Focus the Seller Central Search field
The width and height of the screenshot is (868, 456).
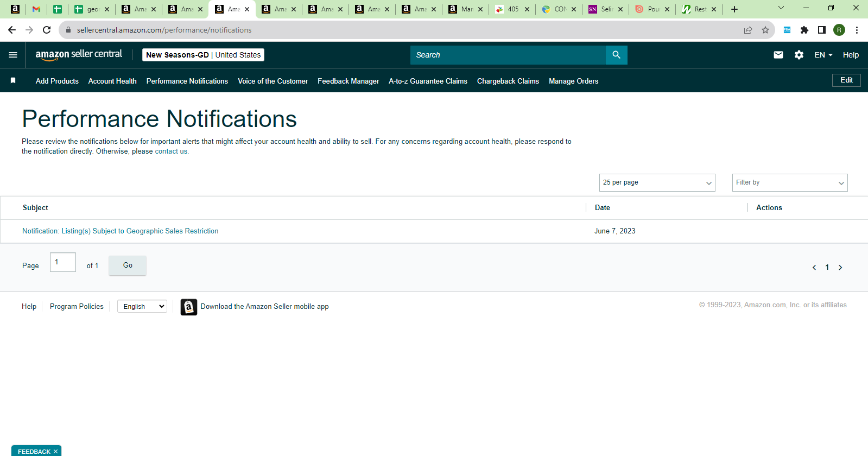(x=508, y=55)
